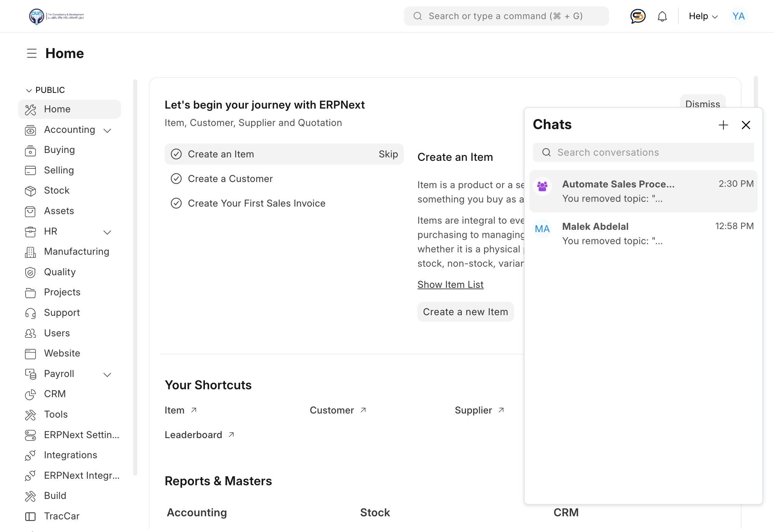Viewport: 774px width, 532px height.
Task: Open the Manufacturing workspace in sidebar
Action: tap(76, 252)
